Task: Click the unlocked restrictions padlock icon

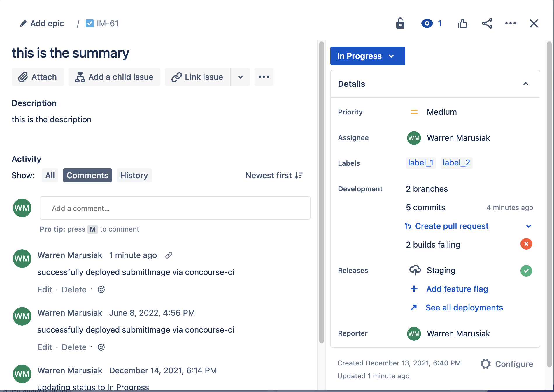Action: pyautogui.click(x=400, y=23)
